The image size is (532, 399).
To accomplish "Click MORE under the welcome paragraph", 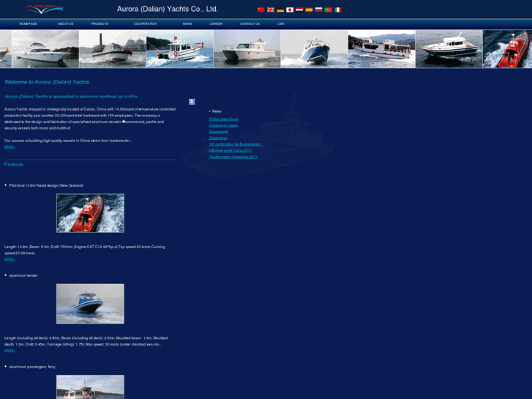I will pyautogui.click(x=10, y=147).
